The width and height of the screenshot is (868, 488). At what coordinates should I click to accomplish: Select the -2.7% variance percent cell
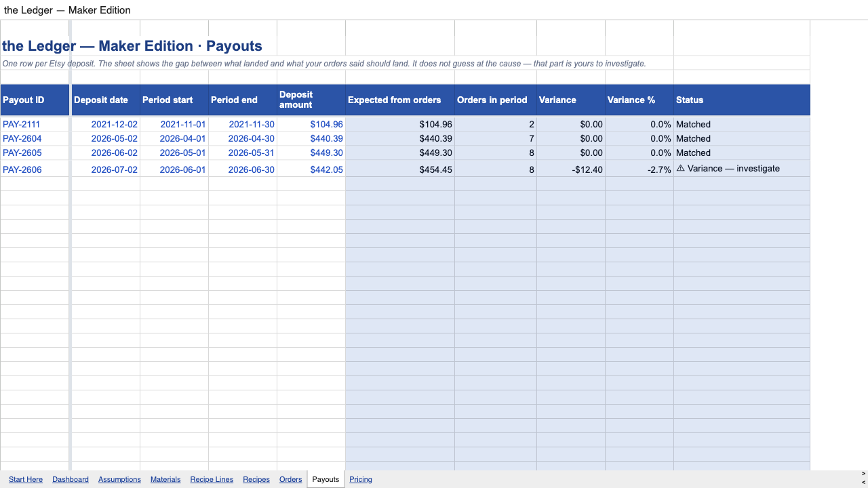[639, 169]
